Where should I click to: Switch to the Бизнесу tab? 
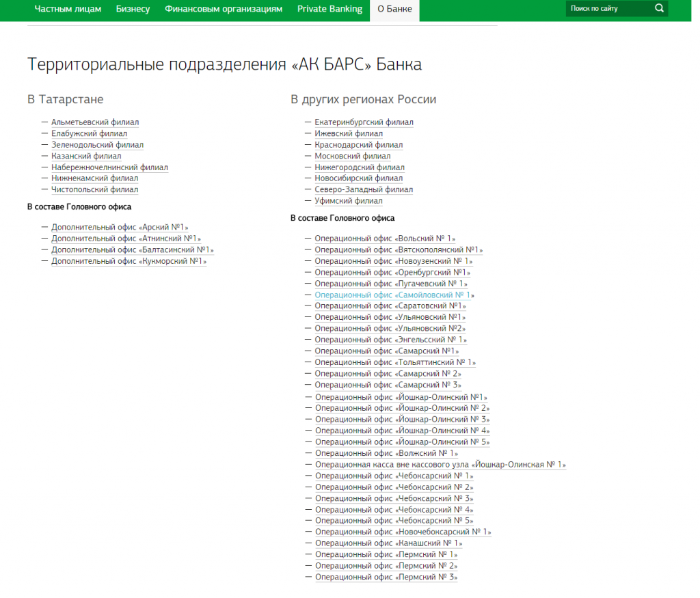[x=133, y=9]
